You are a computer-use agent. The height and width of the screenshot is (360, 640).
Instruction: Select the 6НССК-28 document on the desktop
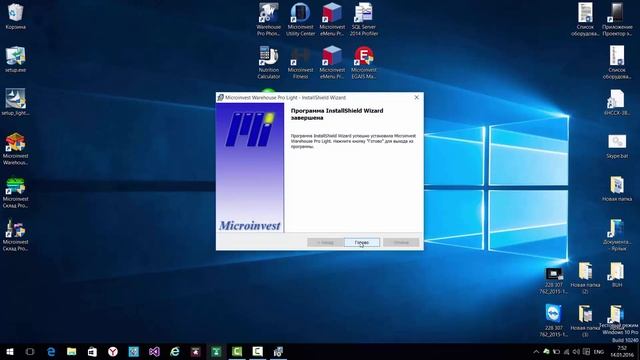(x=617, y=102)
